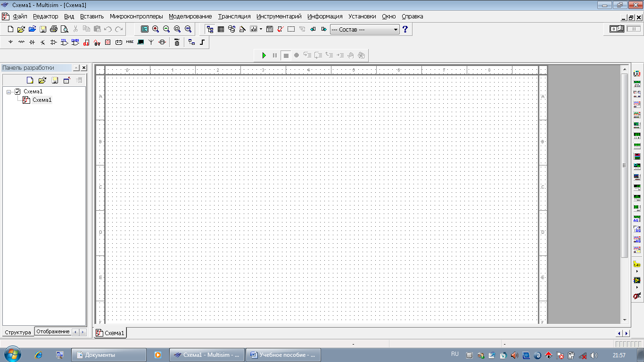This screenshot has height=362, width=644.
Task: Click the print icon in toolbar
Action: click(54, 29)
